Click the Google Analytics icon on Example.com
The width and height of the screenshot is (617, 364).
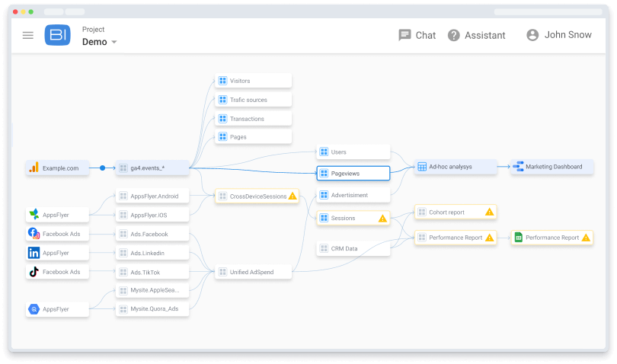tap(34, 168)
